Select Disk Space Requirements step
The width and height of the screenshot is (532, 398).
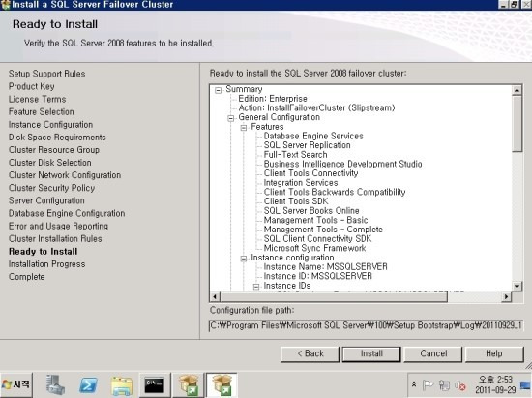coord(57,138)
